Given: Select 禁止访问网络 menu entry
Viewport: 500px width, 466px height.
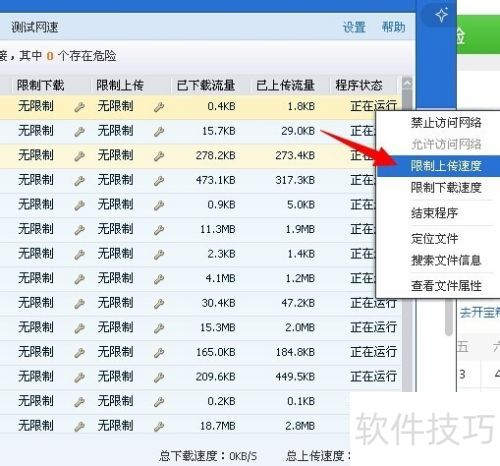Looking at the screenshot, I should coord(446,123).
